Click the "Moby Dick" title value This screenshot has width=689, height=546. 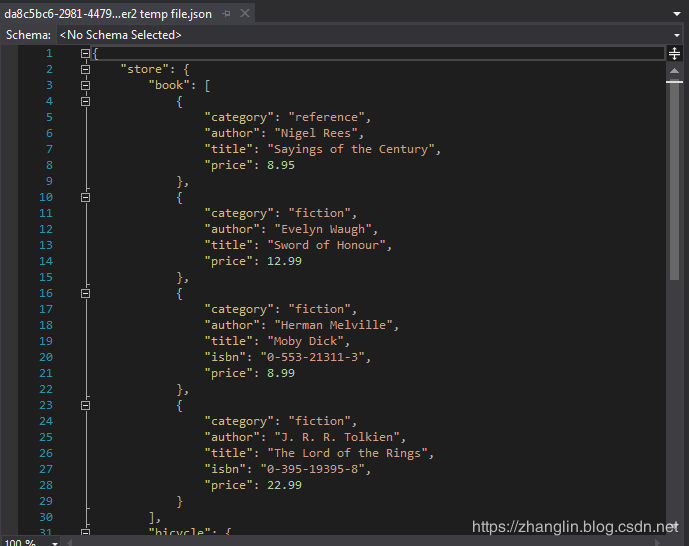point(305,341)
